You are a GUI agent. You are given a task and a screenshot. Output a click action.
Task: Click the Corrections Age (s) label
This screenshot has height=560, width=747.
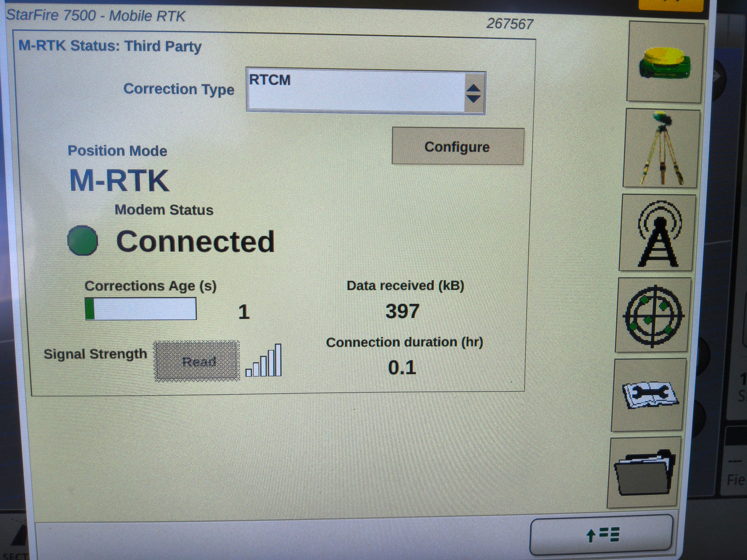point(150,286)
